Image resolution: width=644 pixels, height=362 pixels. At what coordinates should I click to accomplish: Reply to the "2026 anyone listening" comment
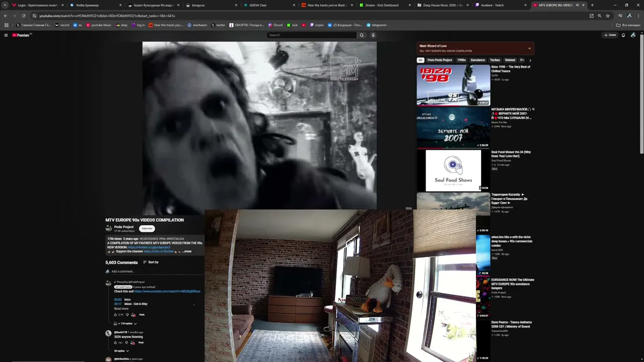pos(141,343)
